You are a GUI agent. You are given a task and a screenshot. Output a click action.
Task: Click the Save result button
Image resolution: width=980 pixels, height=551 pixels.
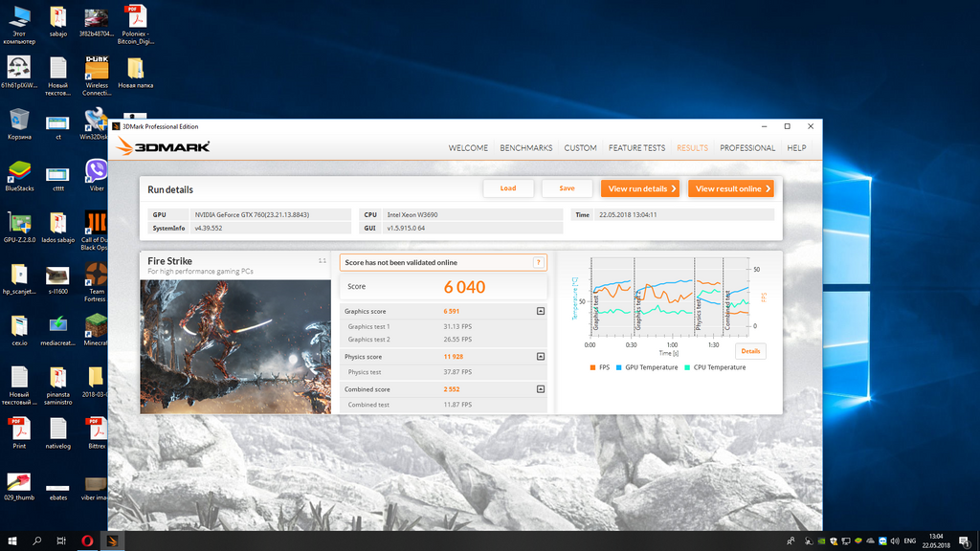tap(567, 188)
